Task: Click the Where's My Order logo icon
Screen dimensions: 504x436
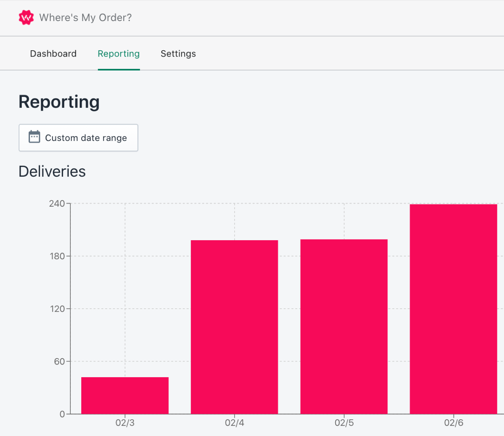Action: click(26, 18)
